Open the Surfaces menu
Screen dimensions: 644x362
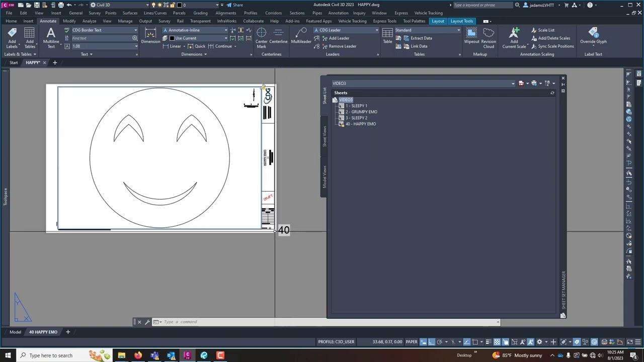tap(130, 13)
